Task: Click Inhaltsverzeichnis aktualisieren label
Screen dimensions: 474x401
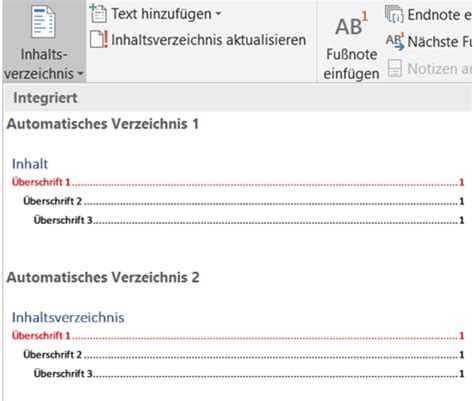Action: coord(209,40)
